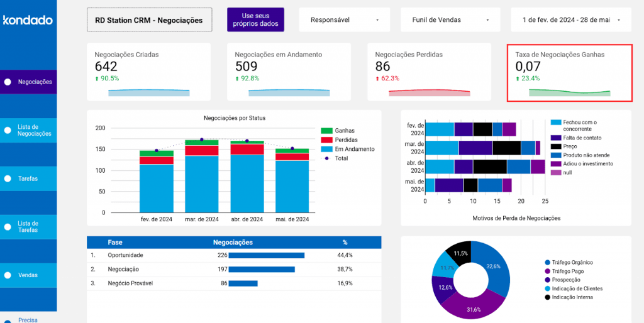
Task: Click the Tráfego Orgânico legend dot
Action: [547, 263]
